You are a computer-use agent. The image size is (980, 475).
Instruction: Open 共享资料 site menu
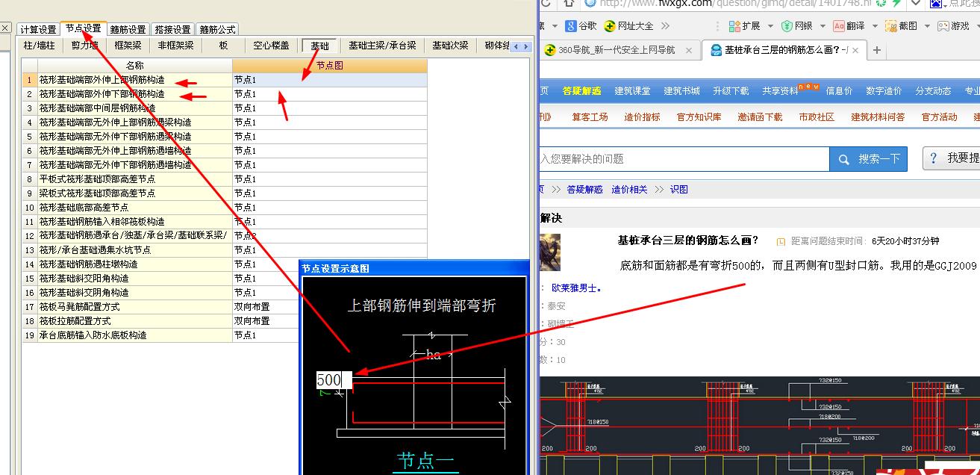point(780,91)
